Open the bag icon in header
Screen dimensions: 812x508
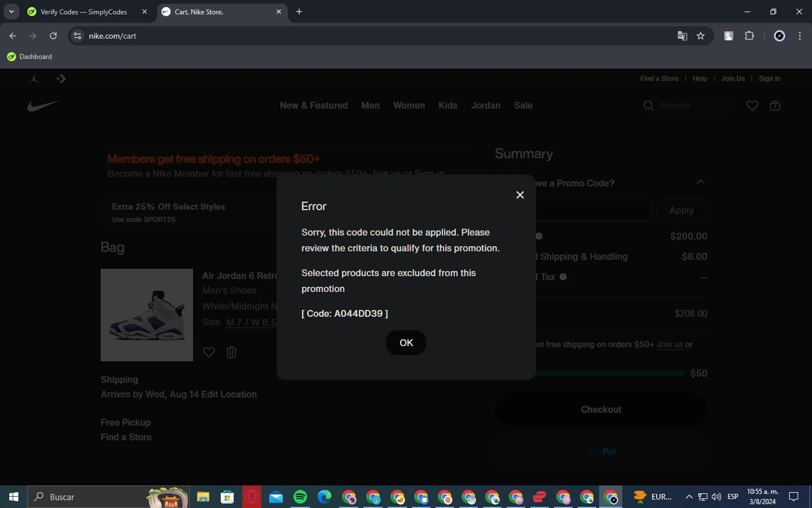(775, 106)
